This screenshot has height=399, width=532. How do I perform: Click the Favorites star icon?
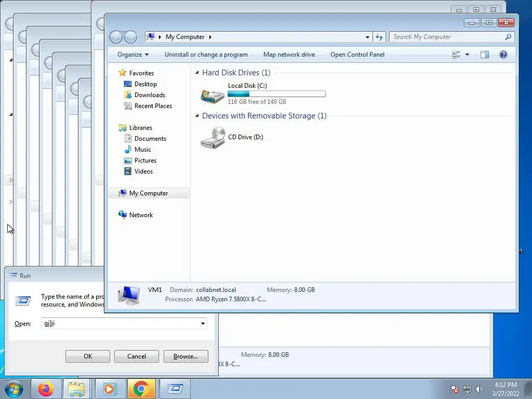[x=122, y=73]
